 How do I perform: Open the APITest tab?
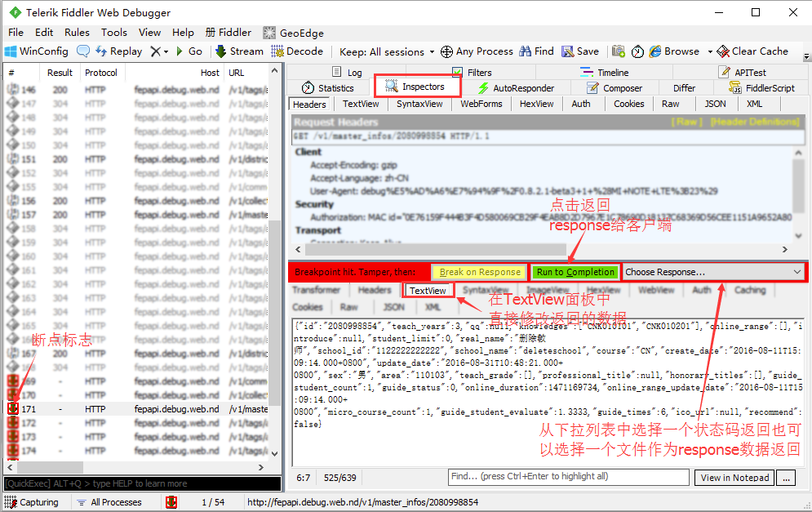[x=742, y=73]
